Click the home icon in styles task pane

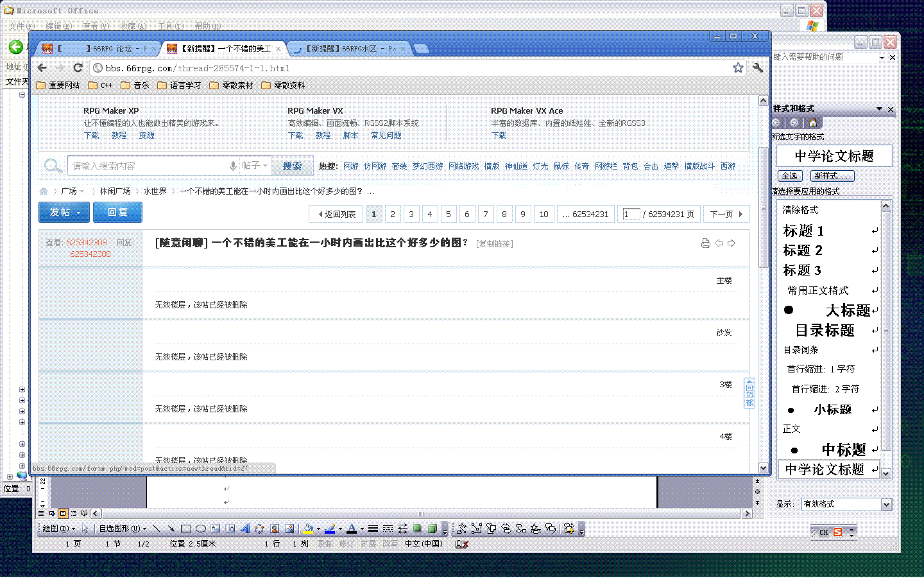(x=813, y=123)
